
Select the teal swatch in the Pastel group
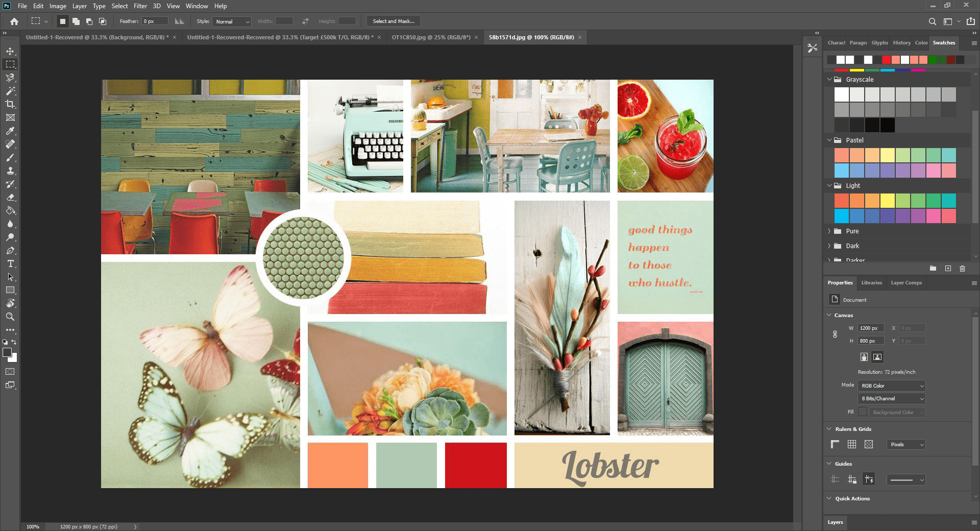tap(949, 155)
